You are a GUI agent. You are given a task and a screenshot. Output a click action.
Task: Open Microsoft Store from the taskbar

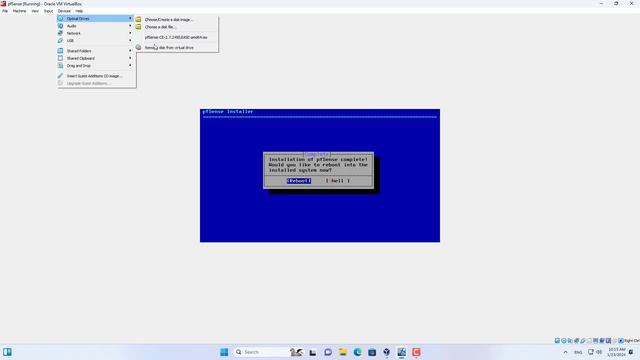(372, 352)
